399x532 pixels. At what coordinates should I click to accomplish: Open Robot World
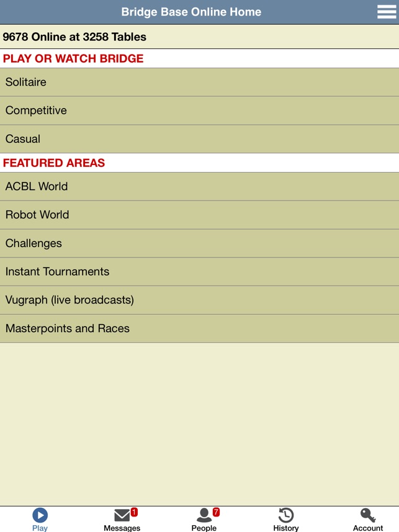point(200,215)
